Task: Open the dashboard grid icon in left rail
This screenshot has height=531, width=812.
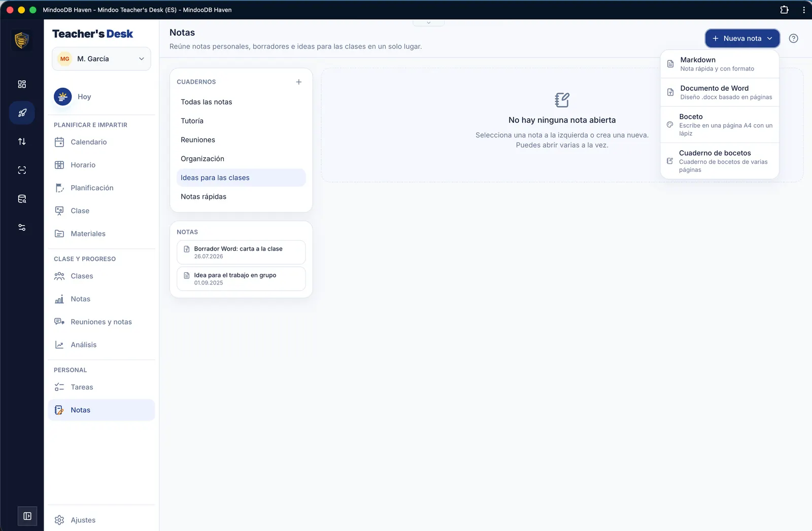Action: coord(22,84)
